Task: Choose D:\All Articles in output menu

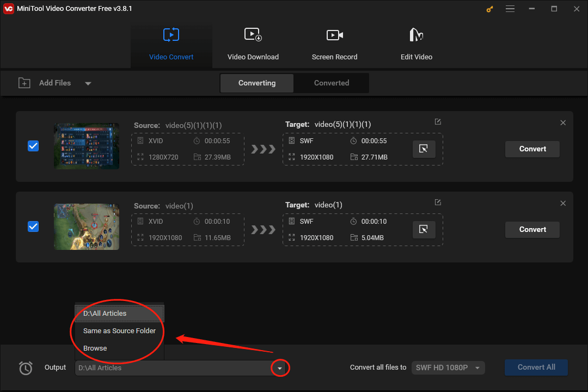Action: pos(120,313)
